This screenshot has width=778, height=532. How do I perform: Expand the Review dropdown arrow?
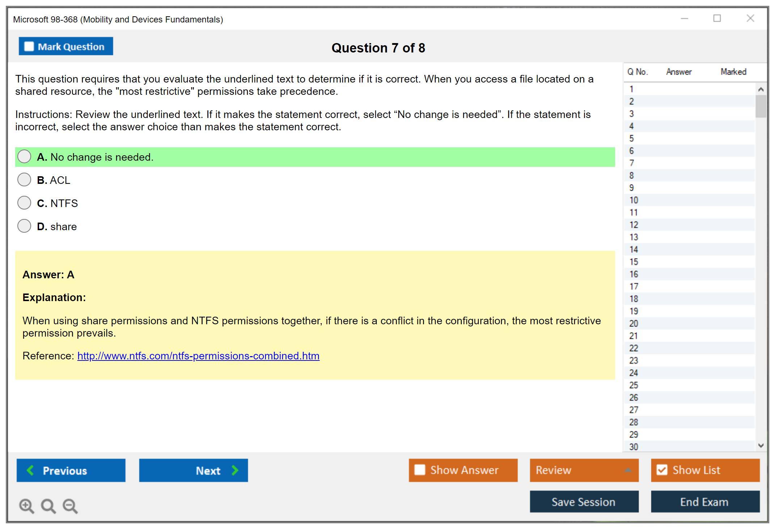tap(628, 470)
